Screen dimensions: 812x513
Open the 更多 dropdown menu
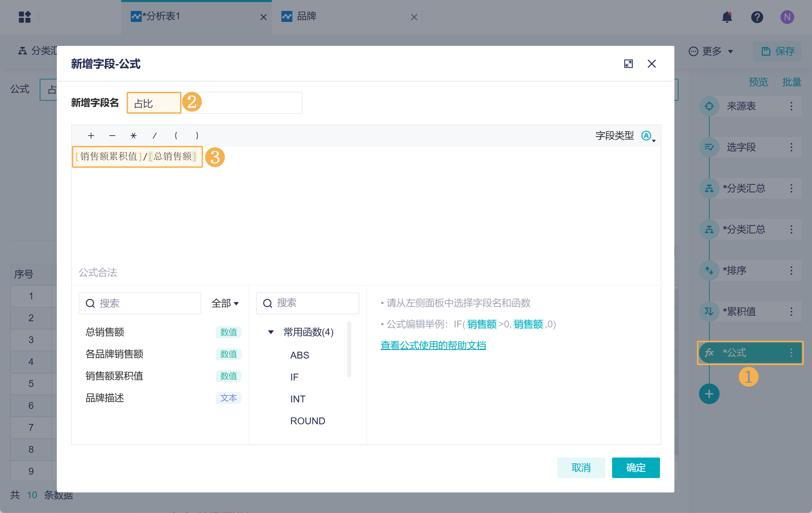pyautogui.click(x=711, y=51)
